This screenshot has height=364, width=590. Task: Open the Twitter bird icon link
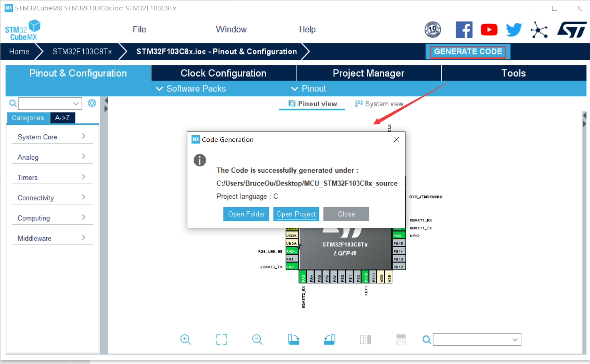tap(514, 30)
